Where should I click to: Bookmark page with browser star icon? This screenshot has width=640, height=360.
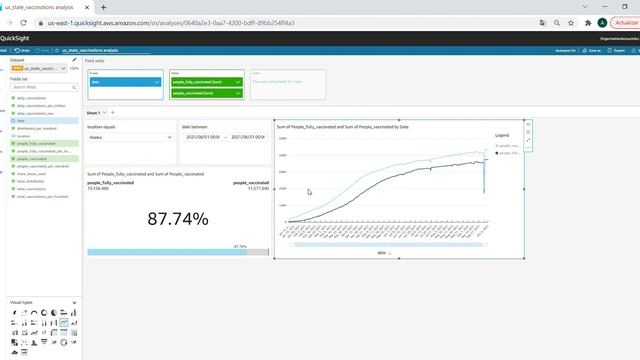[571, 23]
